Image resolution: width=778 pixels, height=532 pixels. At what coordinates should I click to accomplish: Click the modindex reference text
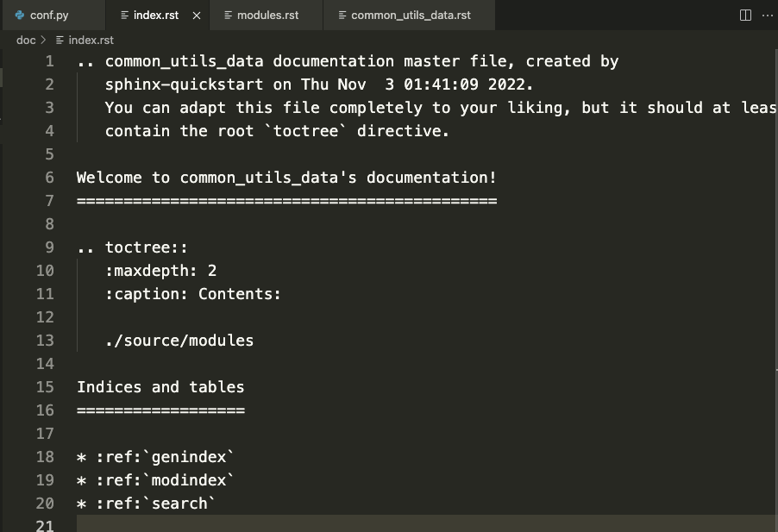[x=192, y=480]
